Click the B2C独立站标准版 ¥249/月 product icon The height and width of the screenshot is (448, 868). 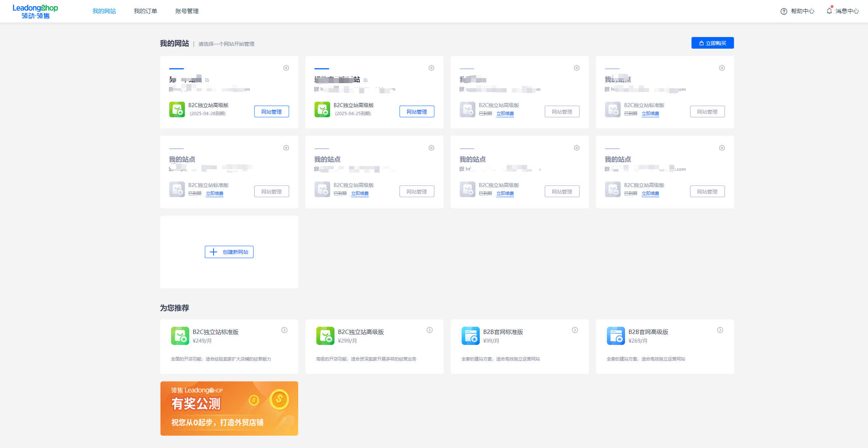click(x=180, y=336)
